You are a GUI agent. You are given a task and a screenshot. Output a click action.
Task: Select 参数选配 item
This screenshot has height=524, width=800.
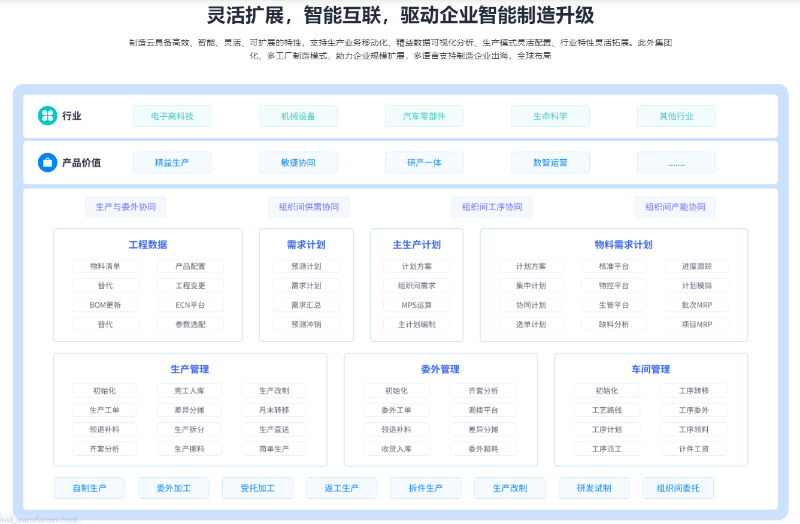click(x=190, y=325)
